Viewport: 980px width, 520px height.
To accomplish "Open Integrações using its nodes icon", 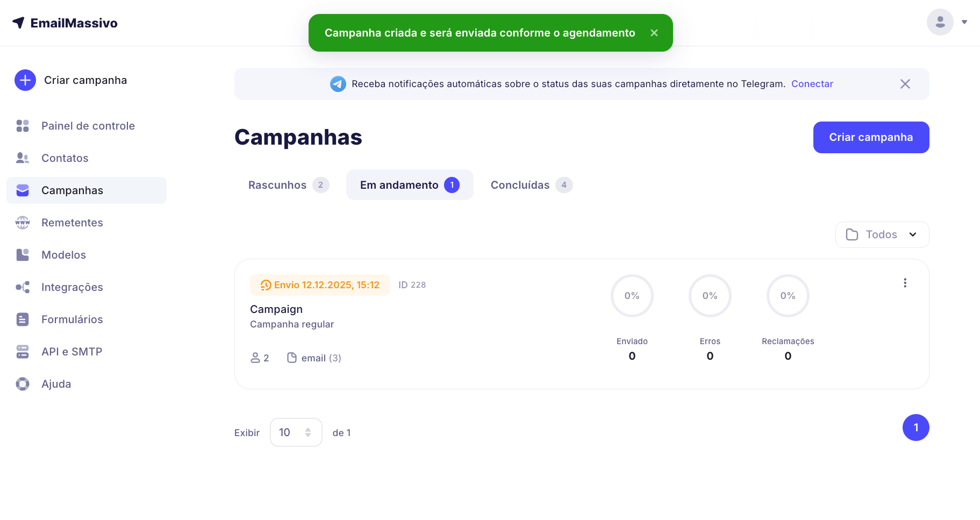I will click(x=23, y=287).
